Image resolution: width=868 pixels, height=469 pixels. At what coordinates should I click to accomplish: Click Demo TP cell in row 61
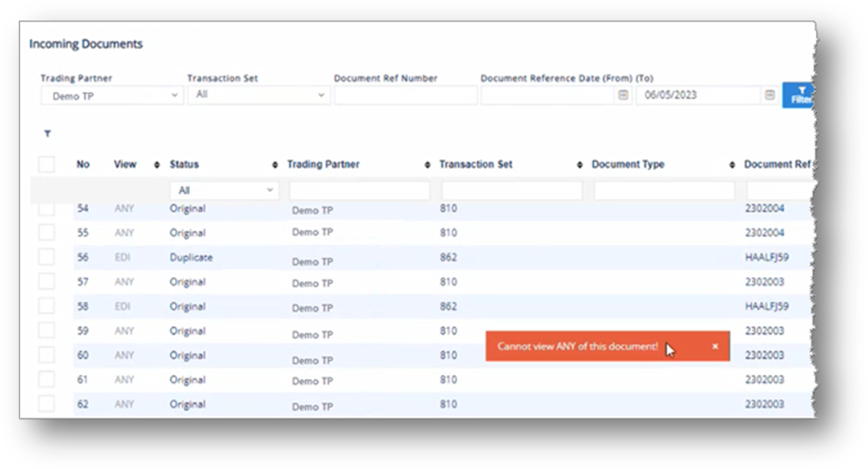[x=313, y=381]
